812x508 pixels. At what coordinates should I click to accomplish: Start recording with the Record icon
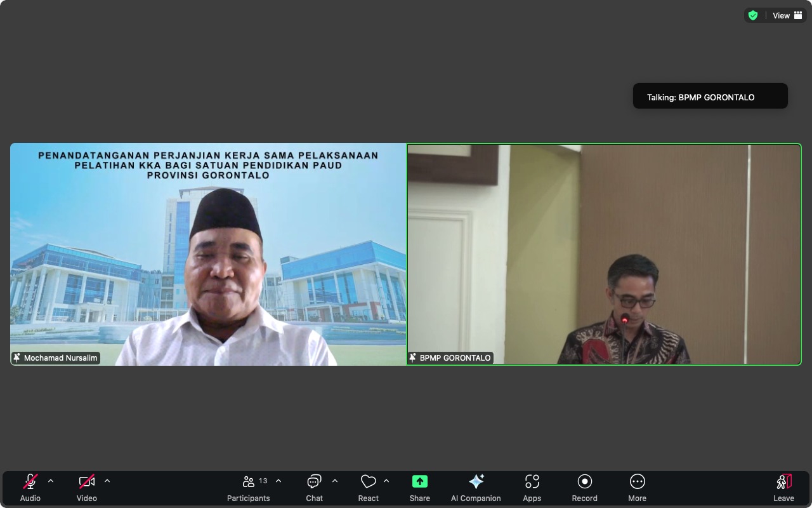(x=585, y=481)
